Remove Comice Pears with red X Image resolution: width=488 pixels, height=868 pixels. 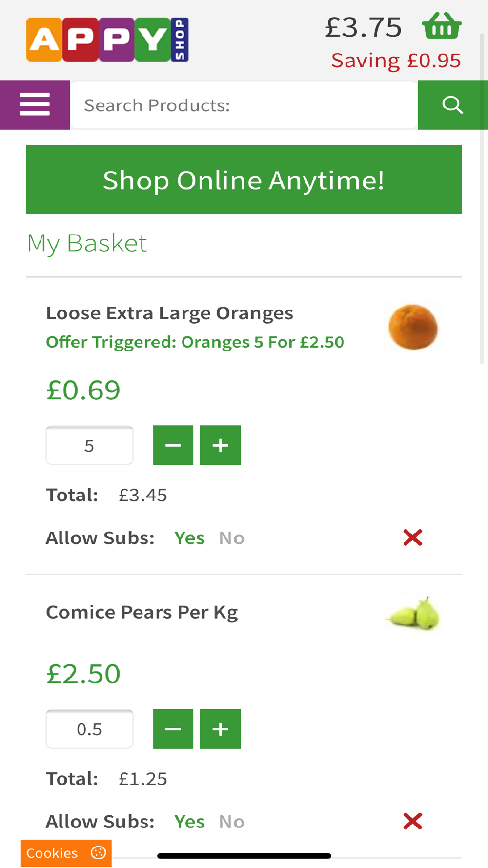pos(413,821)
